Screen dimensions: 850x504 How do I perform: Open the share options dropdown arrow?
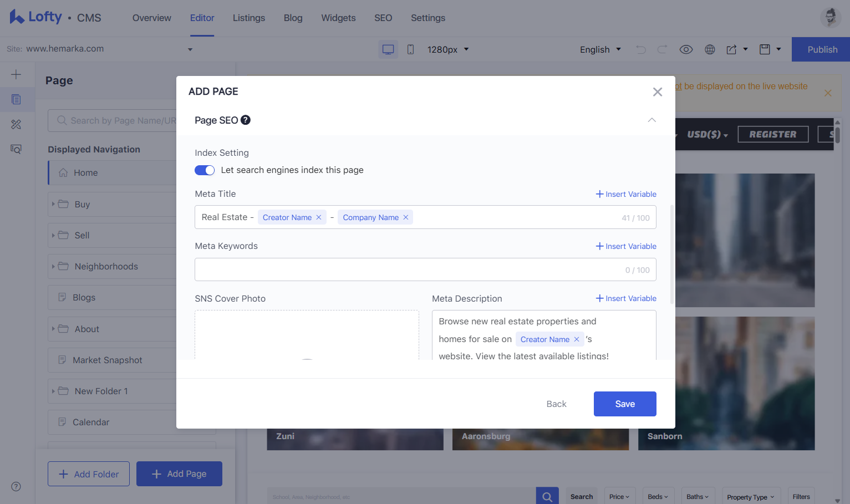[x=746, y=49]
